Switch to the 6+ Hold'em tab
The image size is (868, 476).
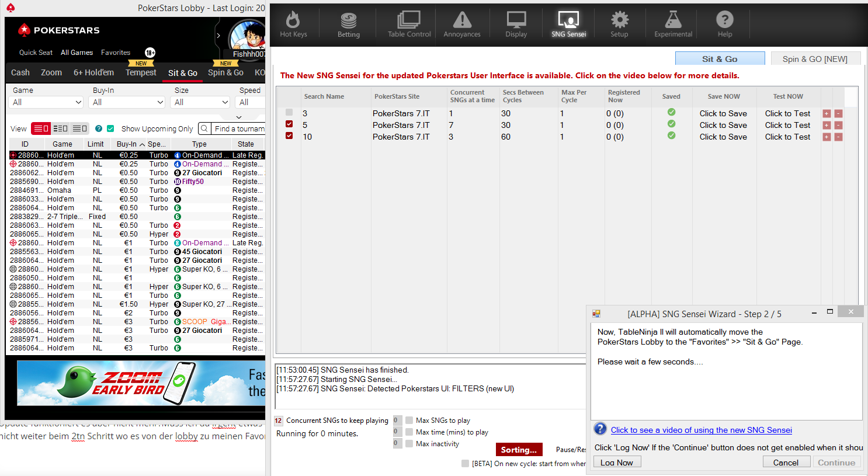(93, 72)
